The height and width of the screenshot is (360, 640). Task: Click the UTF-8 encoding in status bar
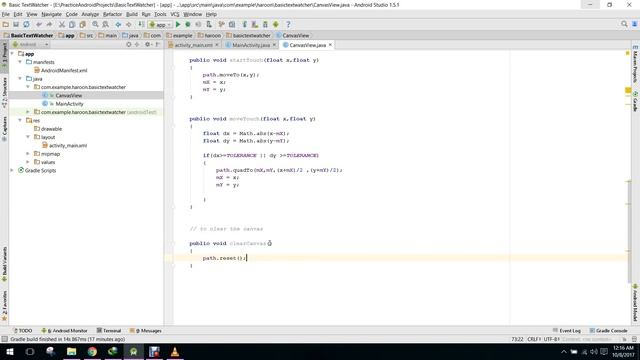551,339
